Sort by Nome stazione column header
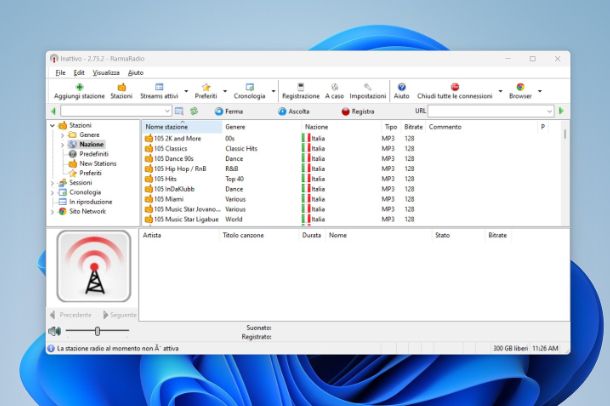This screenshot has width=610, height=406. [x=182, y=127]
